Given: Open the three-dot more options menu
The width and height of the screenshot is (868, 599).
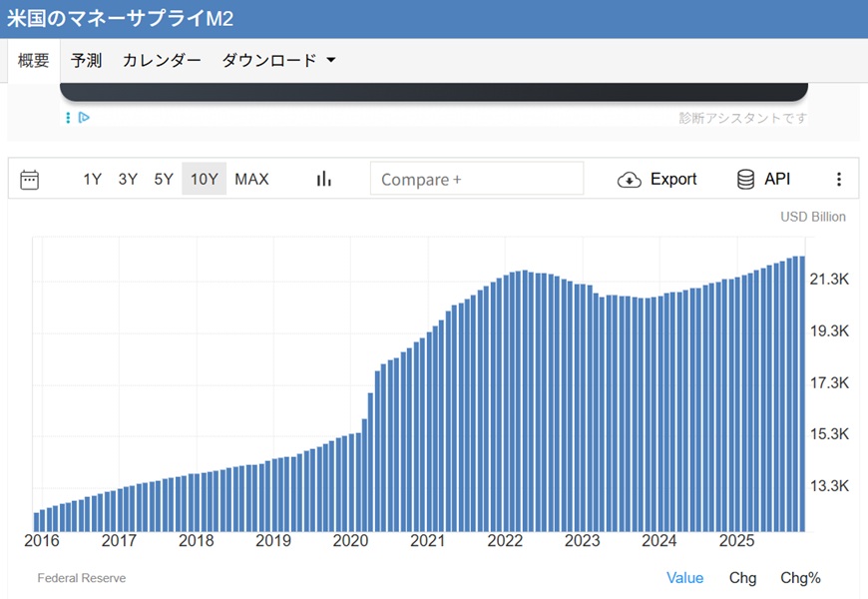Looking at the screenshot, I should [838, 180].
